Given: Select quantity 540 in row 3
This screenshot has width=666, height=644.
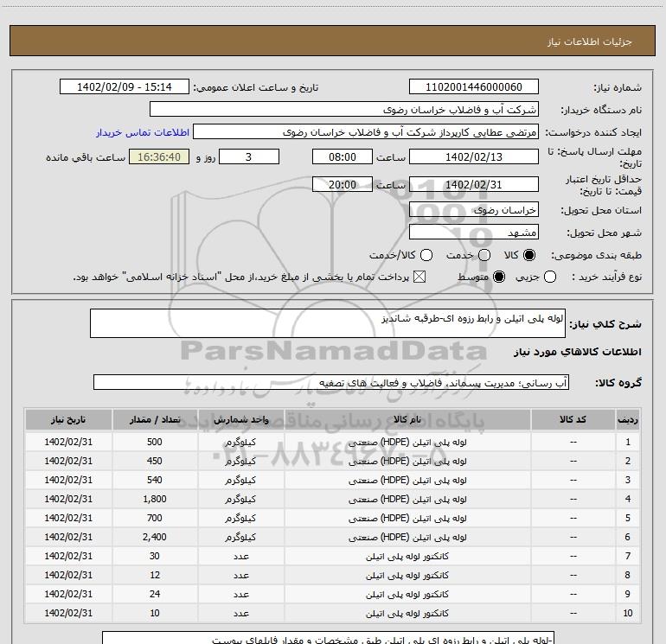Looking at the screenshot, I should point(155,480).
